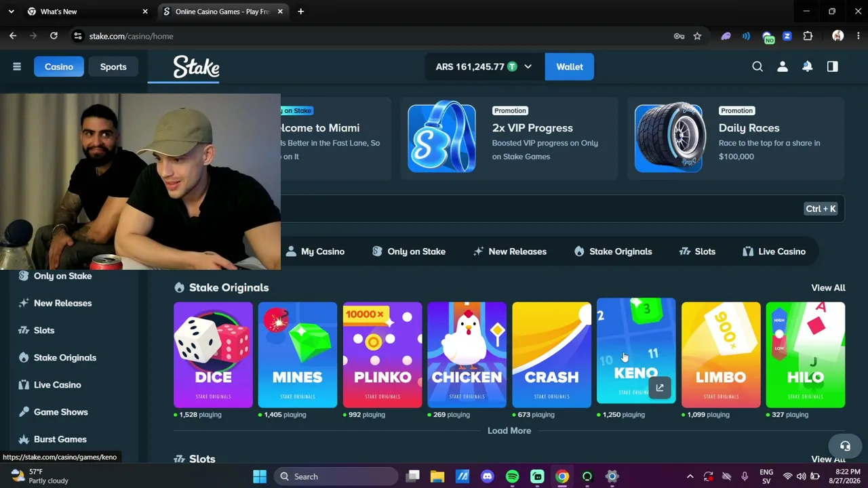This screenshot has height=488, width=868.
Task: Switch to the Casino section
Action: click(59, 66)
